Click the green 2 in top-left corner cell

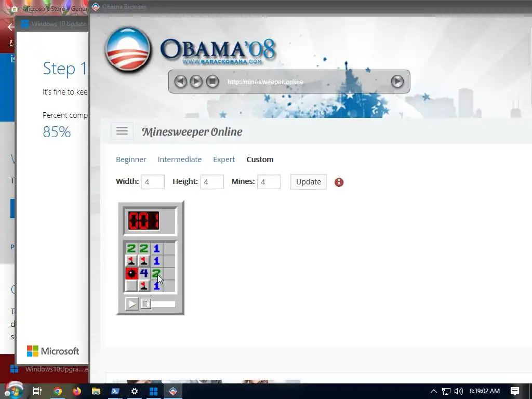click(x=131, y=248)
